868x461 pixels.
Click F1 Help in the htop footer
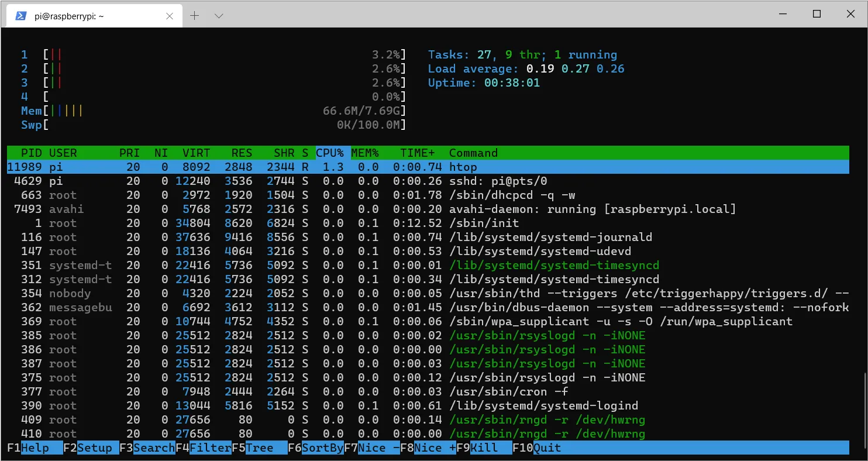point(35,448)
